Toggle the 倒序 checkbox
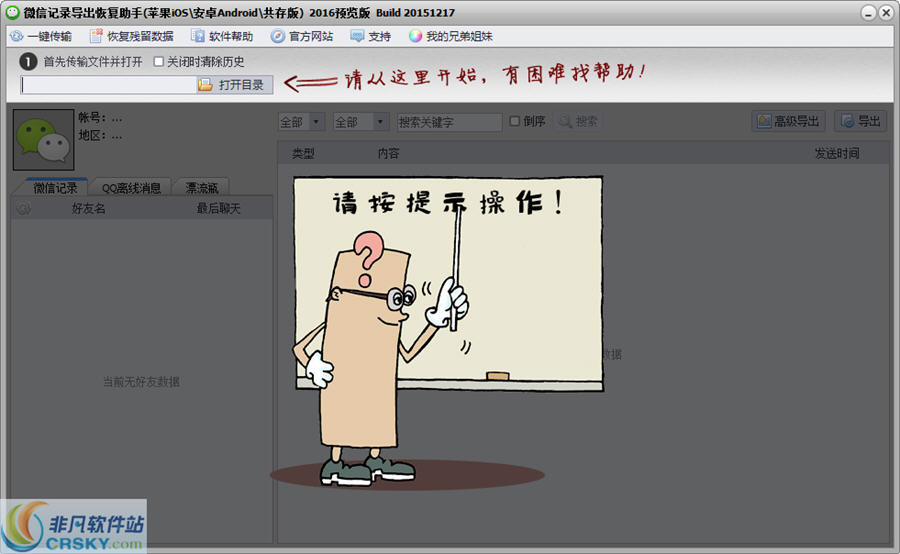Viewport: 900px width, 554px height. (515, 121)
